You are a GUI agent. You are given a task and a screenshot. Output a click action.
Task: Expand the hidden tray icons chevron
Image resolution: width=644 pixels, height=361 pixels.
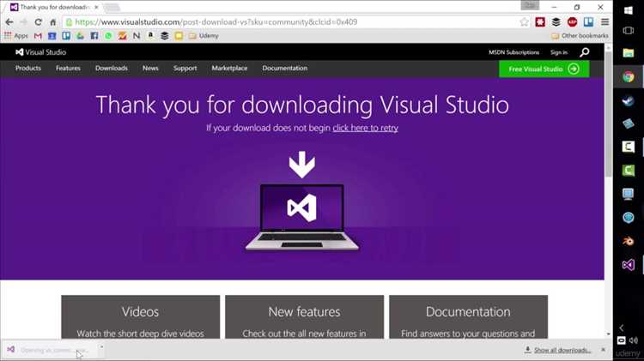click(622, 328)
